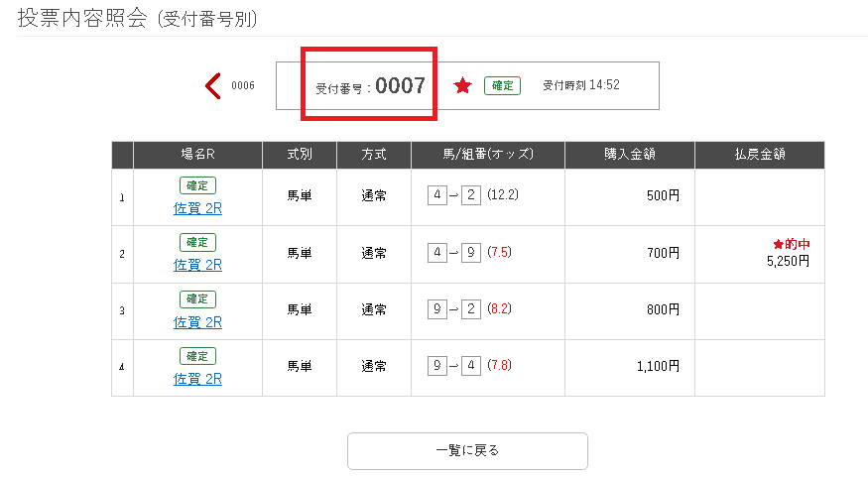Open 佐賀 2R link in row 1
This screenshot has width=868, height=477.
[197, 208]
